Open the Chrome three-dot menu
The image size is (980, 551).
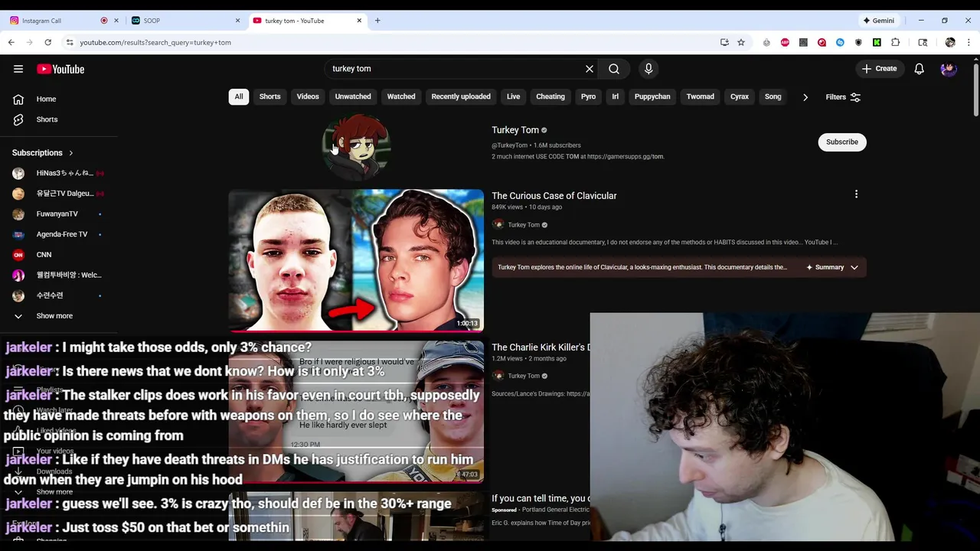tap(969, 42)
